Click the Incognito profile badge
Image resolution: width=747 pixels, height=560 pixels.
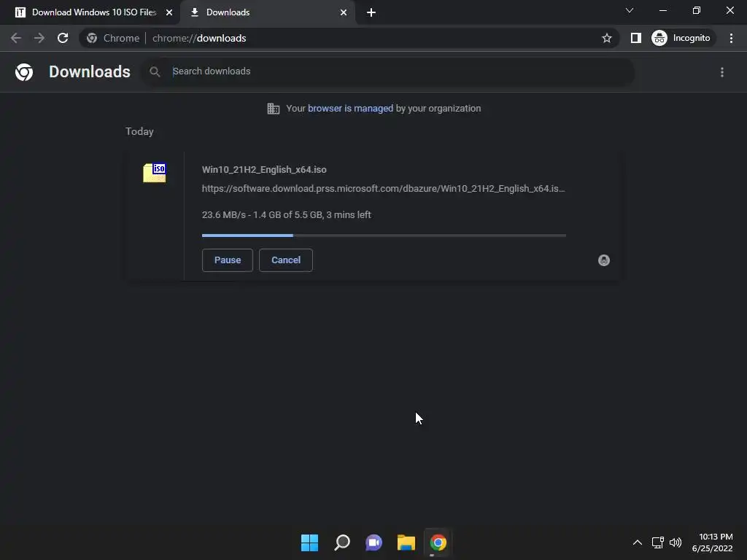(683, 38)
